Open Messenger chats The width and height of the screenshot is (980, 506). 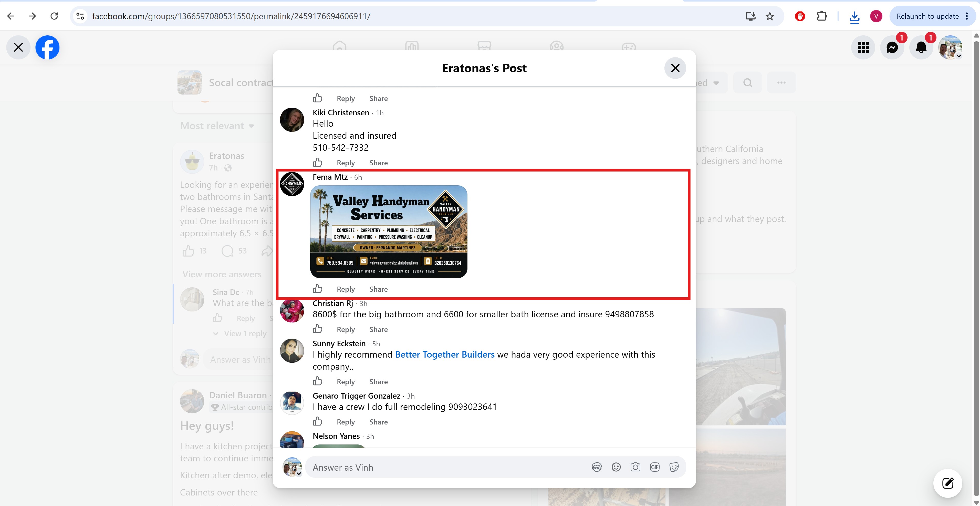[x=892, y=48]
